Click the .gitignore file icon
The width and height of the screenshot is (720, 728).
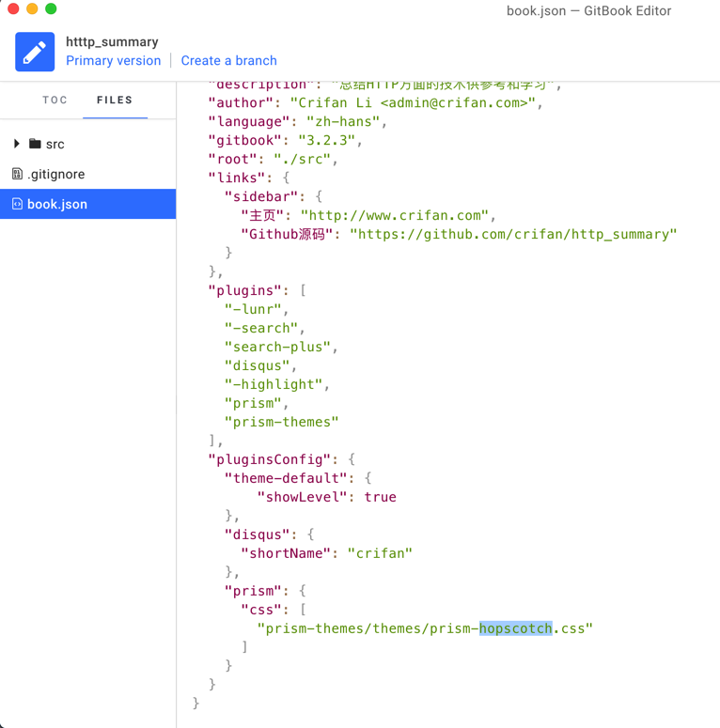[x=17, y=174]
